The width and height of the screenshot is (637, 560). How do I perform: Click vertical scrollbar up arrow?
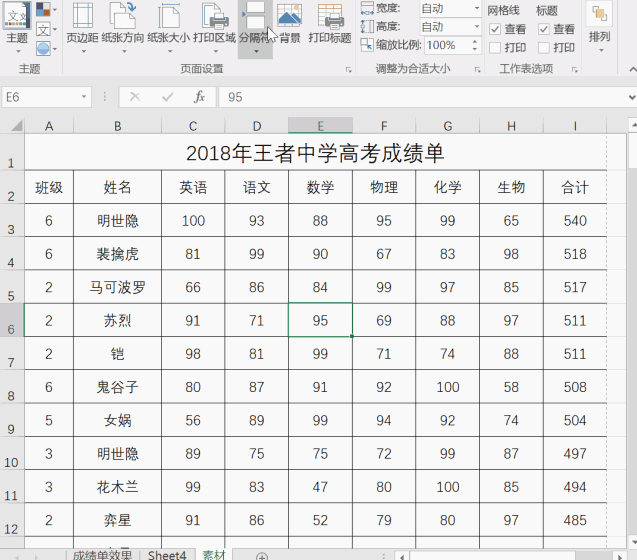(633, 126)
